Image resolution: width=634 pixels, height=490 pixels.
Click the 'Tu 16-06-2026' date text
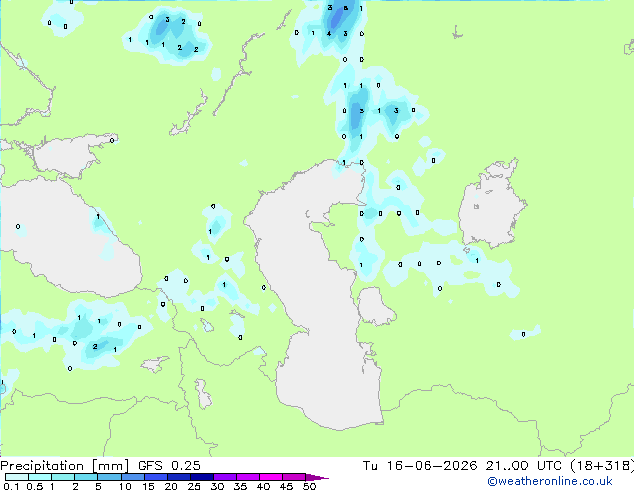(420, 466)
